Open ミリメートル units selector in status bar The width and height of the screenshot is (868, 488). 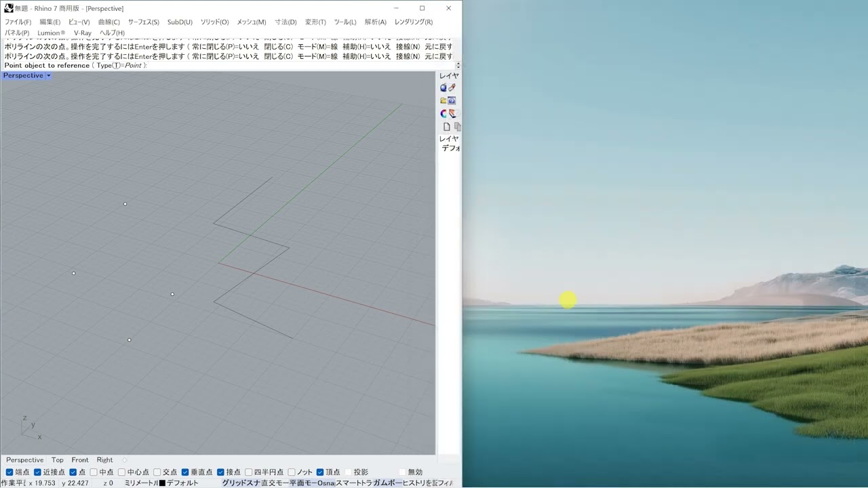pos(140,483)
